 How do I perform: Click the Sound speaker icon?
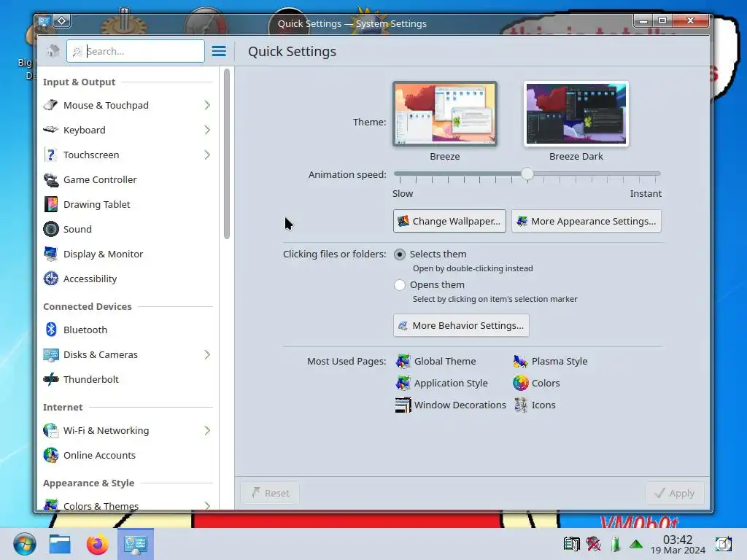[50, 229]
